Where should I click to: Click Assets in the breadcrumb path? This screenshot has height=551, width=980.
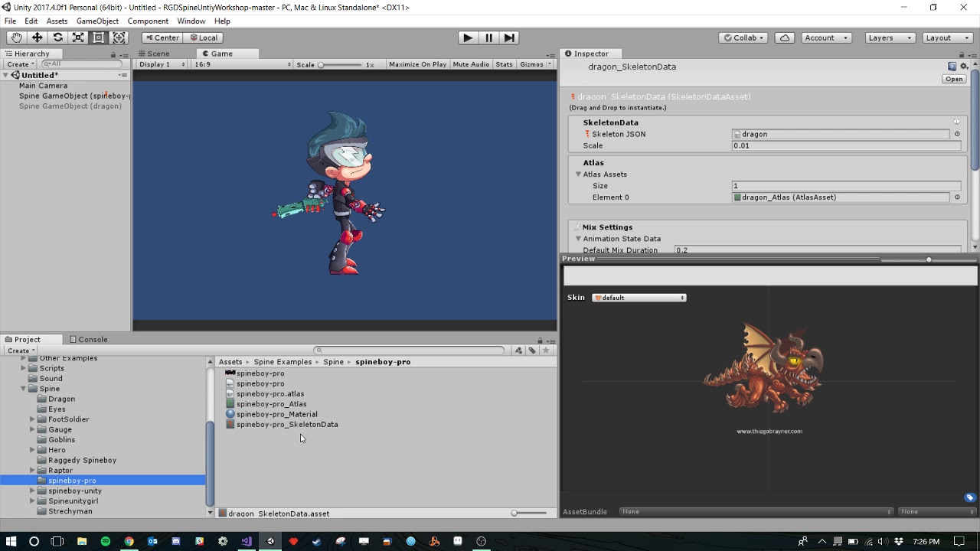[x=230, y=362]
